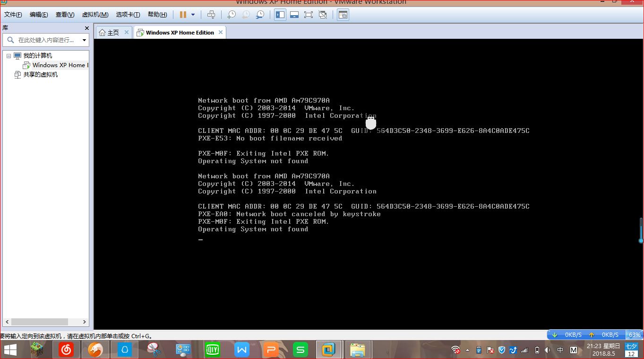Open Control Panel from the taskbar
The width and height of the screenshot is (644, 359).
pos(183,350)
